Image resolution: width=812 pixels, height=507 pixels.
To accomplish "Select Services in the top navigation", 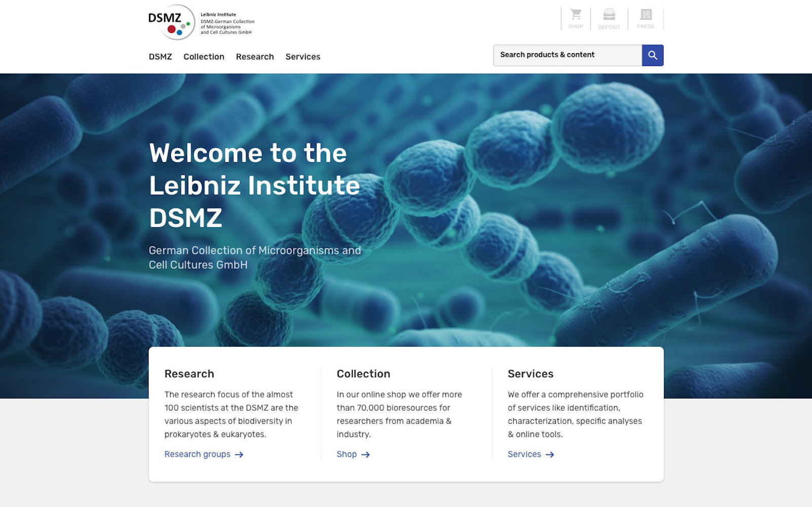I will tap(303, 57).
